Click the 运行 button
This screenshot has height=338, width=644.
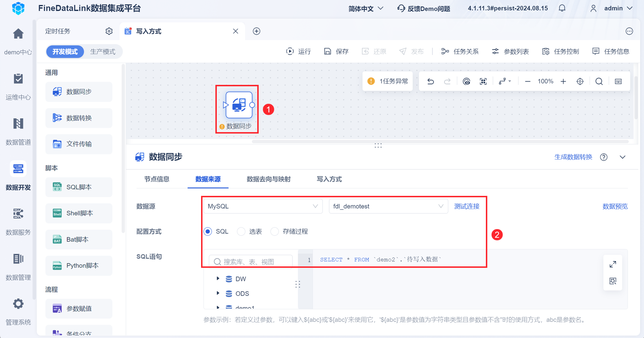click(299, 52)
